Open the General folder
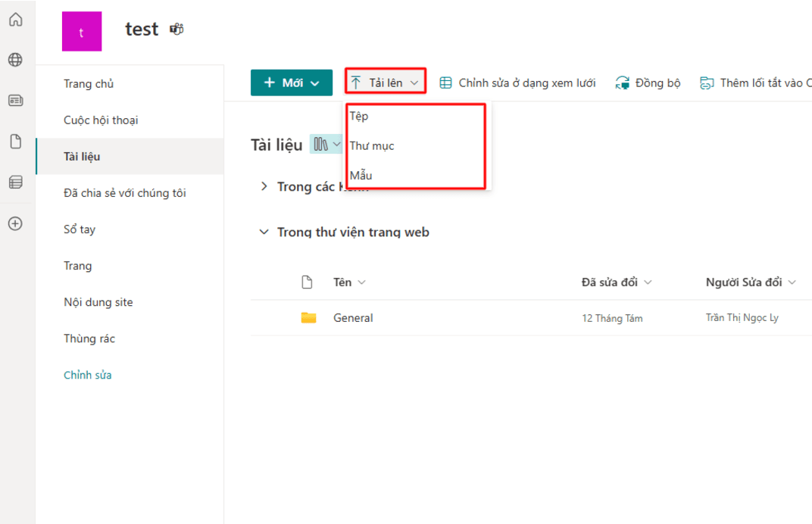The height and width of the screenshot is (524, 812). (353, 318)
